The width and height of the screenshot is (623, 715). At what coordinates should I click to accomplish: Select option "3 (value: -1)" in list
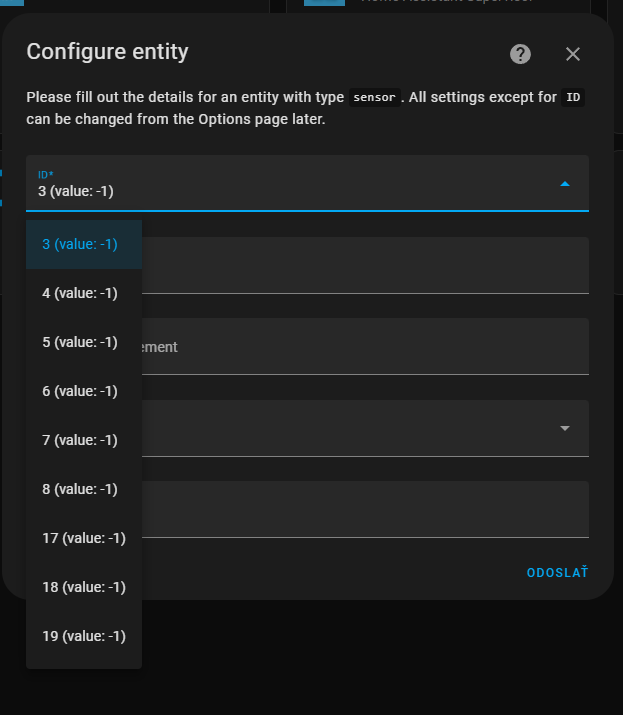[80, 244]
